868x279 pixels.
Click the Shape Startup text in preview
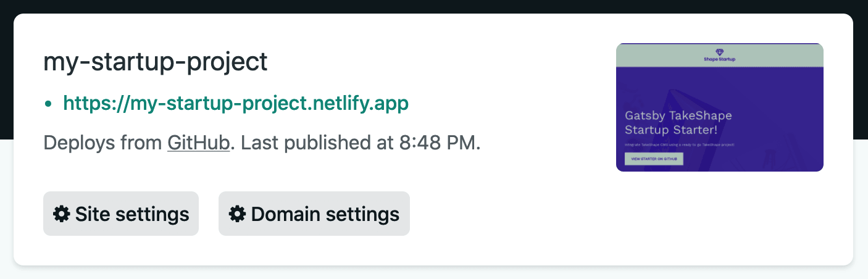720,60
